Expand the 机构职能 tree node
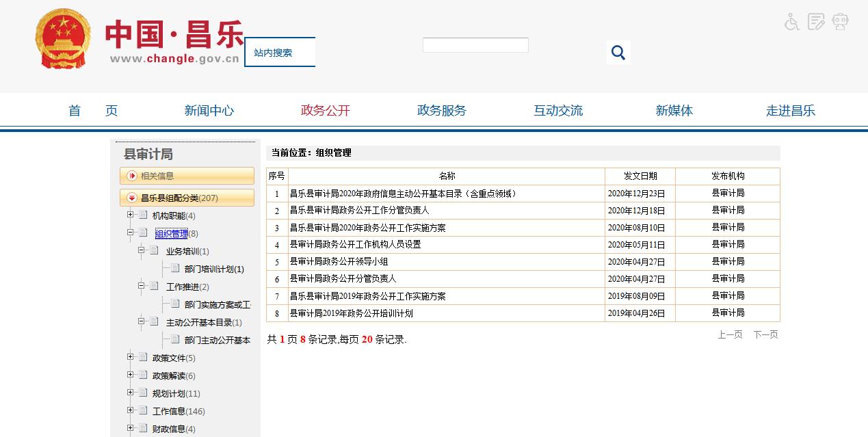The width and height of the screenshot is (868, 437). [x=130, y=215]
